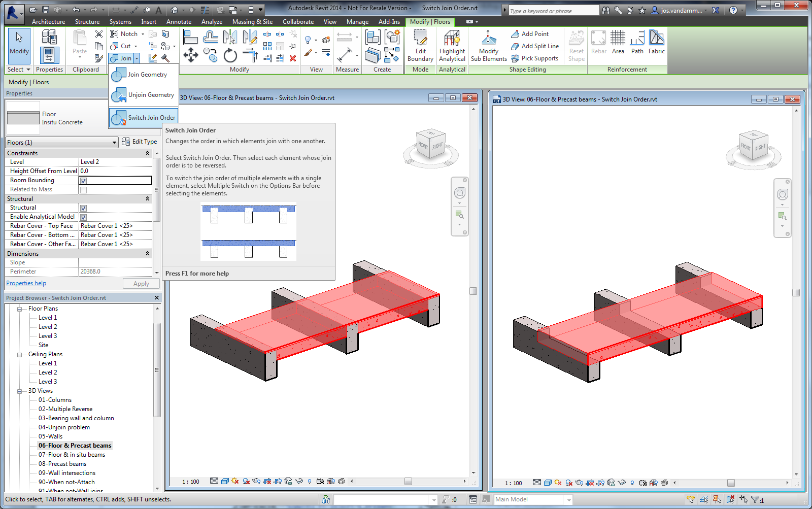Open the Floors (1) type selector dropdown

pos(114,143)
